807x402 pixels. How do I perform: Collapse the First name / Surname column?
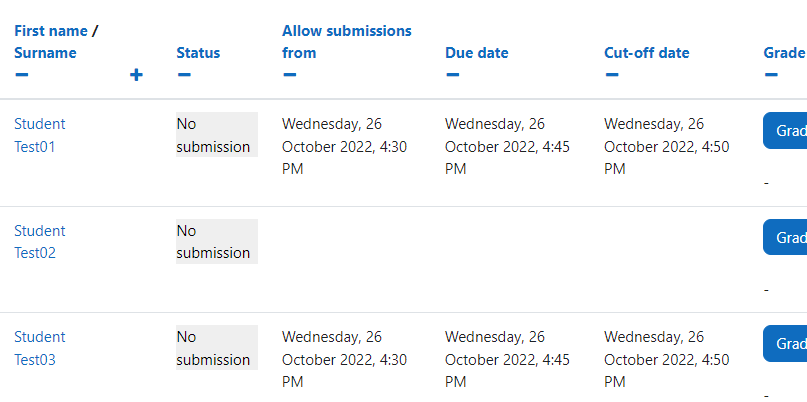click(x=22, y=75)
